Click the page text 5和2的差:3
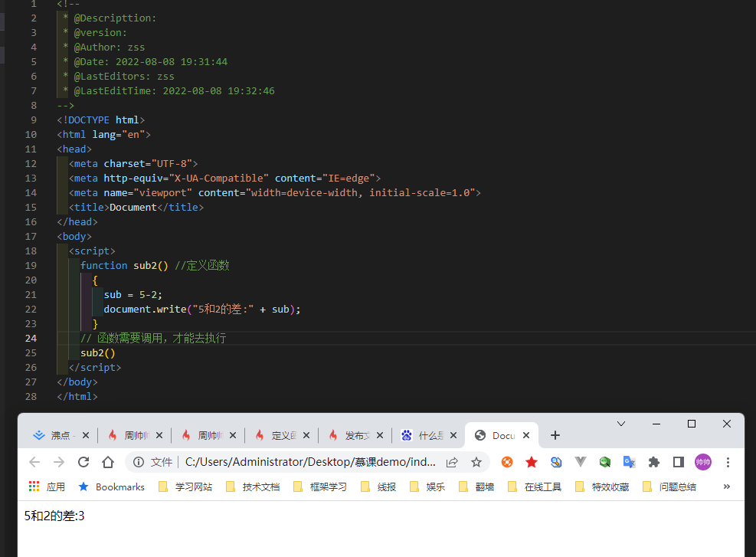Viewport: 756px width, 557px height. 54,516
